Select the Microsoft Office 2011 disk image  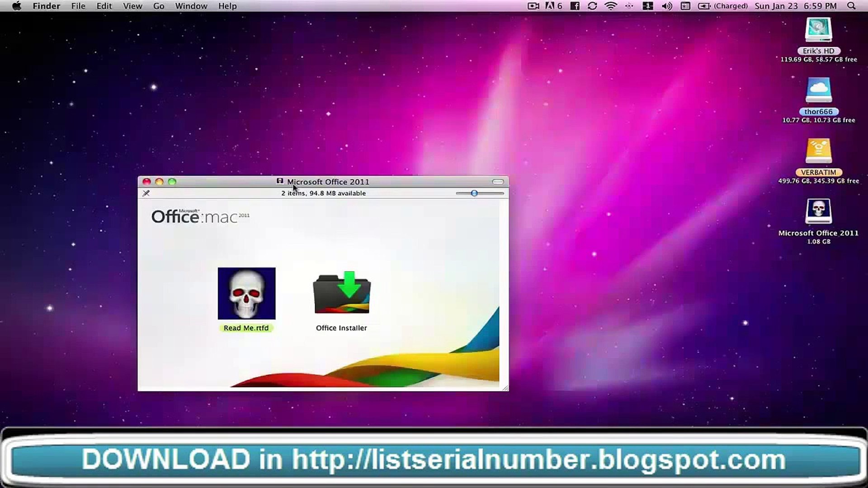(x=818, y=211)
